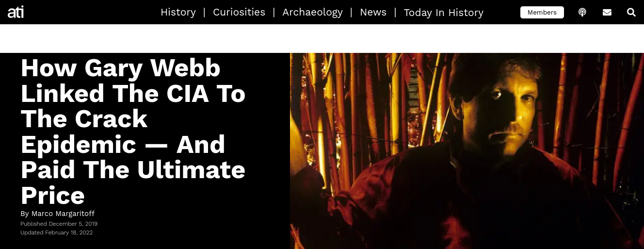Click the Updated February 18, 2022 date
Image resolution: width=644 pixels, height=249 pixels.
pos(56,232)
